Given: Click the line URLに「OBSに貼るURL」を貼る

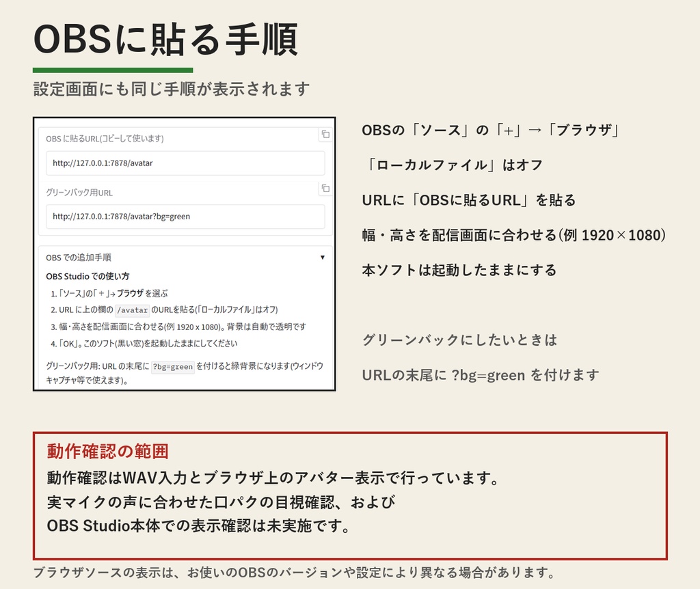Looking at the screenshot, I should [x=469, y=200].
